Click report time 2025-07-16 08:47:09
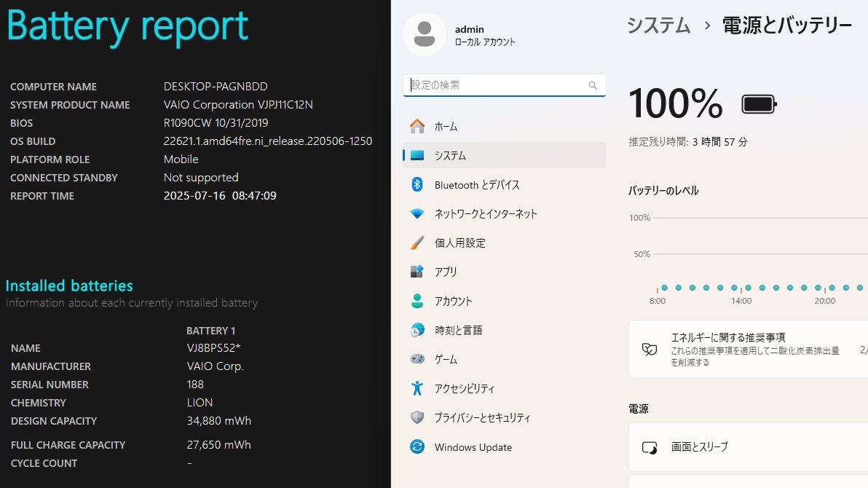The image size is (868, 488). pos(220,196)
